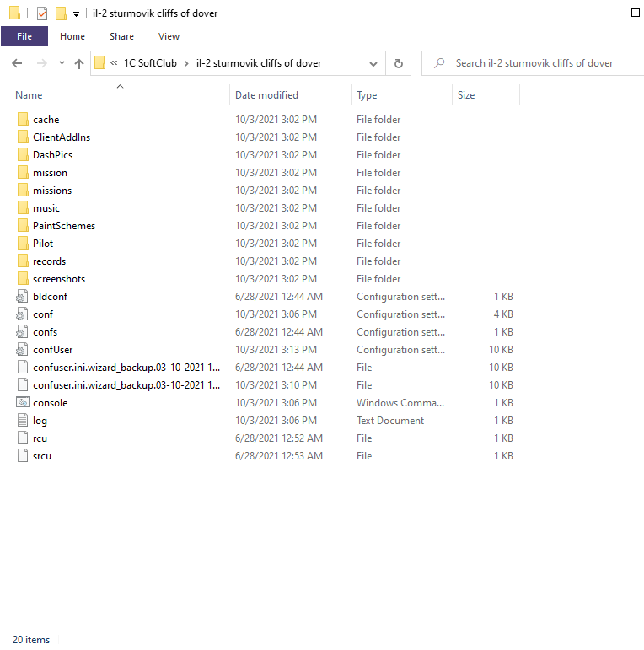Click the search box for this folder
Screen dimensions: 644x650
534,63
